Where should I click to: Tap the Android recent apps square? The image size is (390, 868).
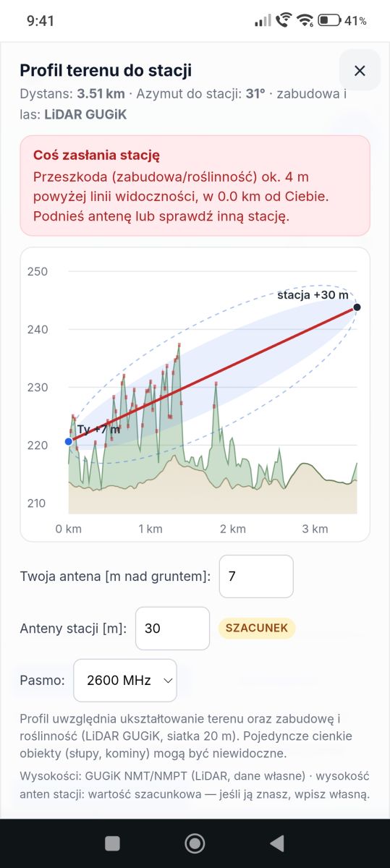coord(112,843)
